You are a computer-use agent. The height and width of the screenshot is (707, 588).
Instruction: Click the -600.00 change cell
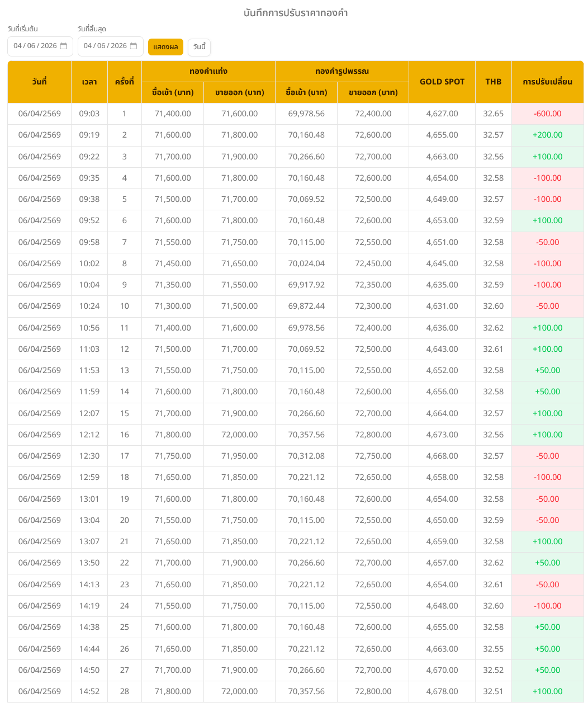547,114
